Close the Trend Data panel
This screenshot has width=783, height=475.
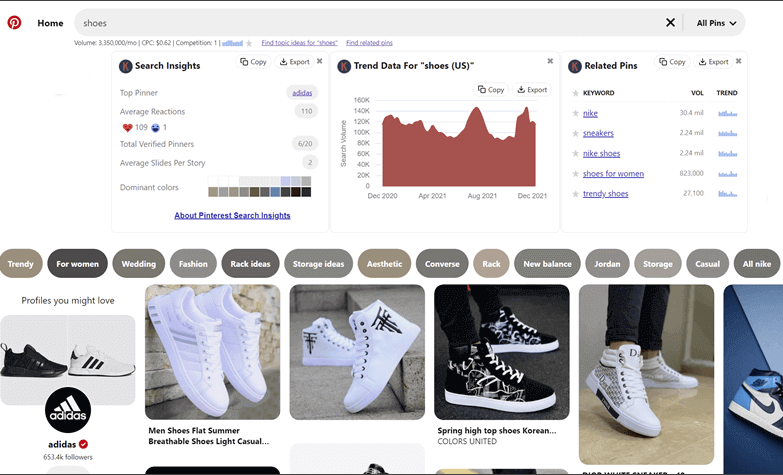[x=550, y=61]
